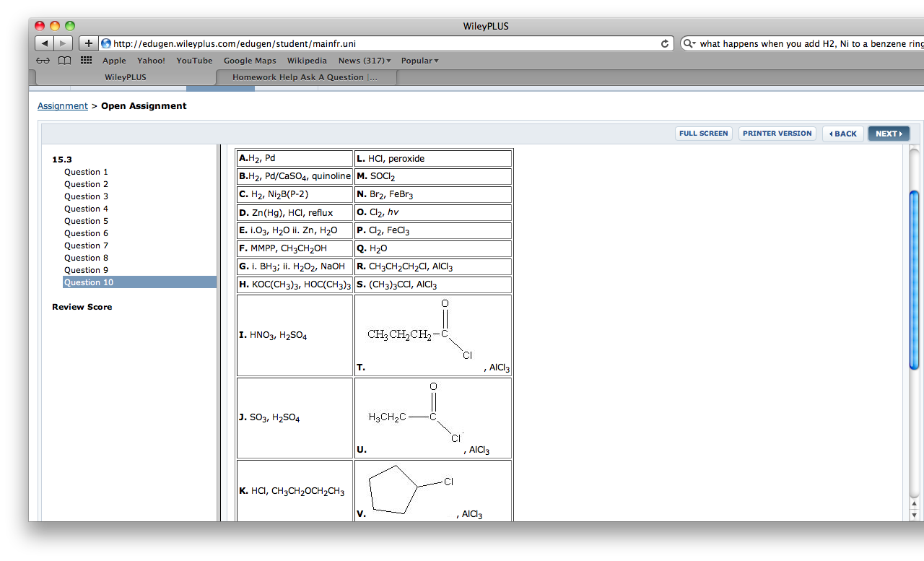Open the PRINTER VERSION view
Viewport: 924px width, 561px height.
(777, 133)
